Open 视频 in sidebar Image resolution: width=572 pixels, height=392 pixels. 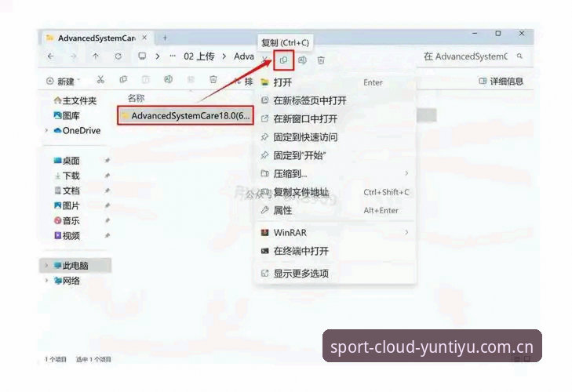point(67,235)
